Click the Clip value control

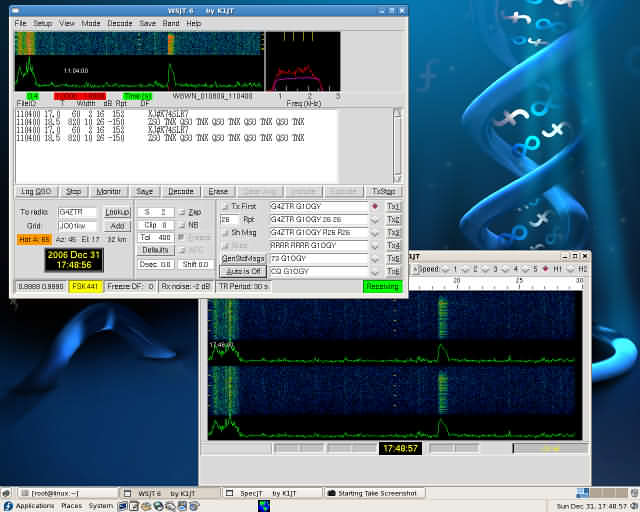(x=156, y=225)
